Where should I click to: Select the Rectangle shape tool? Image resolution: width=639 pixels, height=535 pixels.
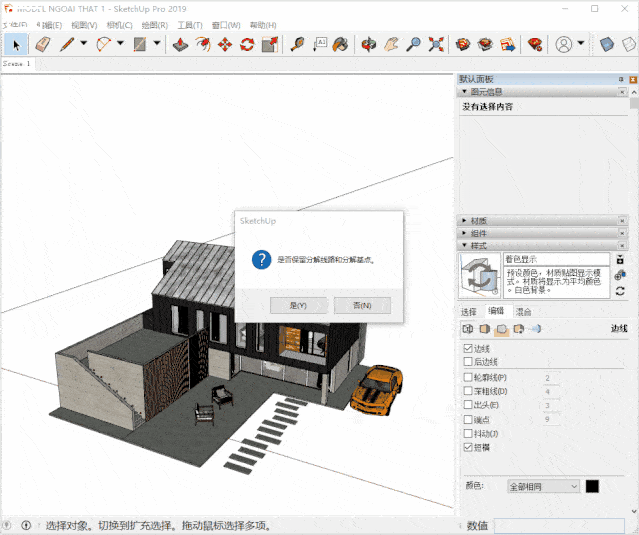[x=140, y=44]
